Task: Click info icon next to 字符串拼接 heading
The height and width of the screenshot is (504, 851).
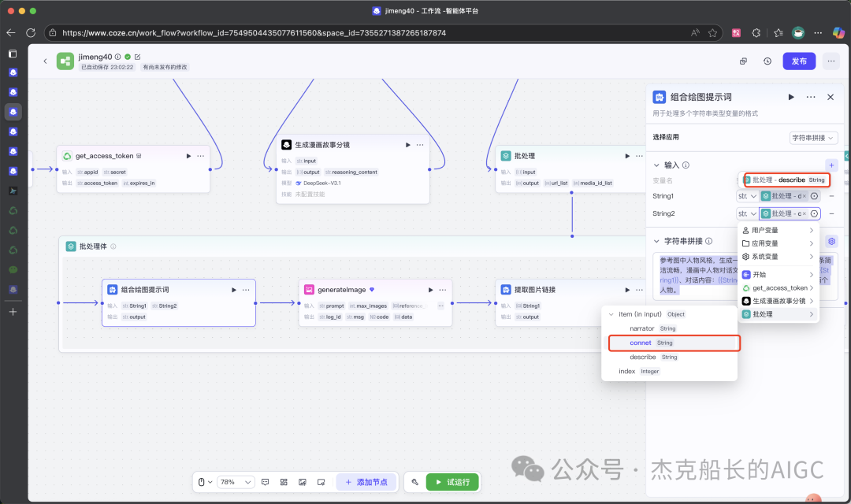Action: (709, 241)
